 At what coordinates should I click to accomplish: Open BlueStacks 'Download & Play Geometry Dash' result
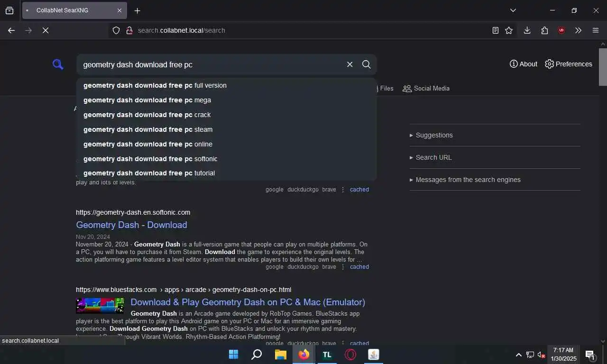[248, 302]
